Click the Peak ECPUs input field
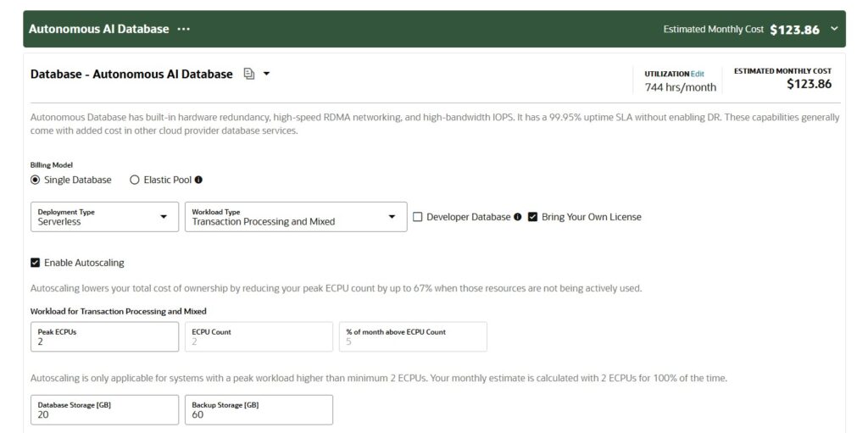 point(104,336)
